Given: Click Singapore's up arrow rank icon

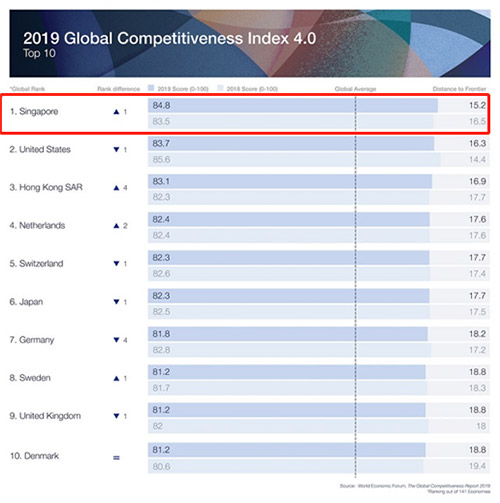Looking at the screenshot, I should click(116, 112).
